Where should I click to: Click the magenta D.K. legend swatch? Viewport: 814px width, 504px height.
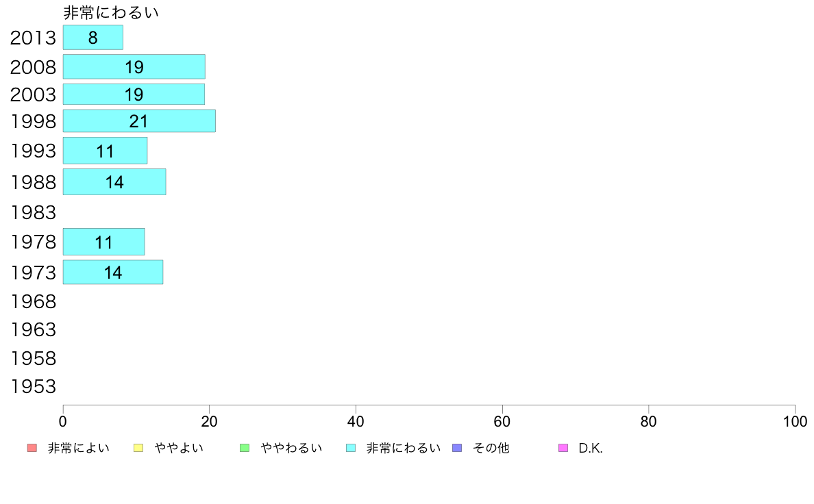click(x=563, y=448)
